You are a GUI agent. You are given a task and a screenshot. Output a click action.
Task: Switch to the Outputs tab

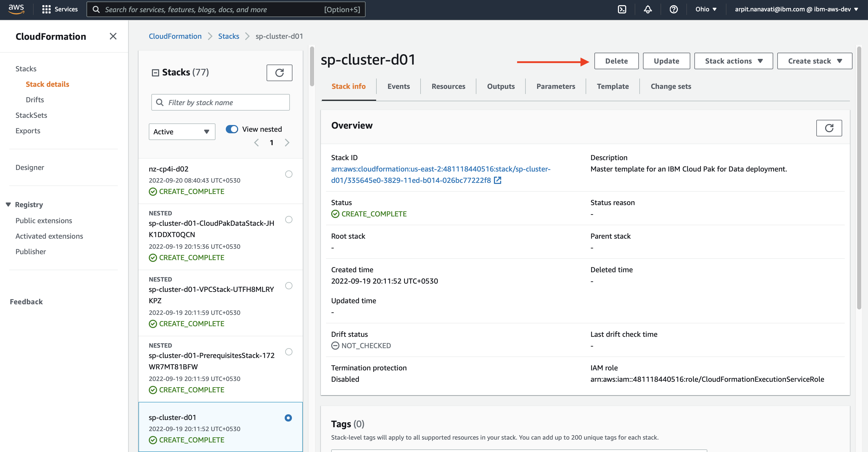pos(501,87)
